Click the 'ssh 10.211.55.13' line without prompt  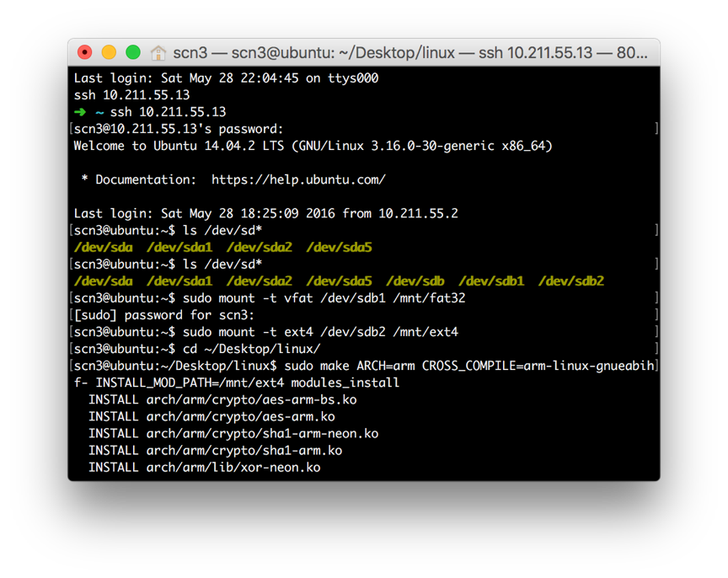coord(131,95)
